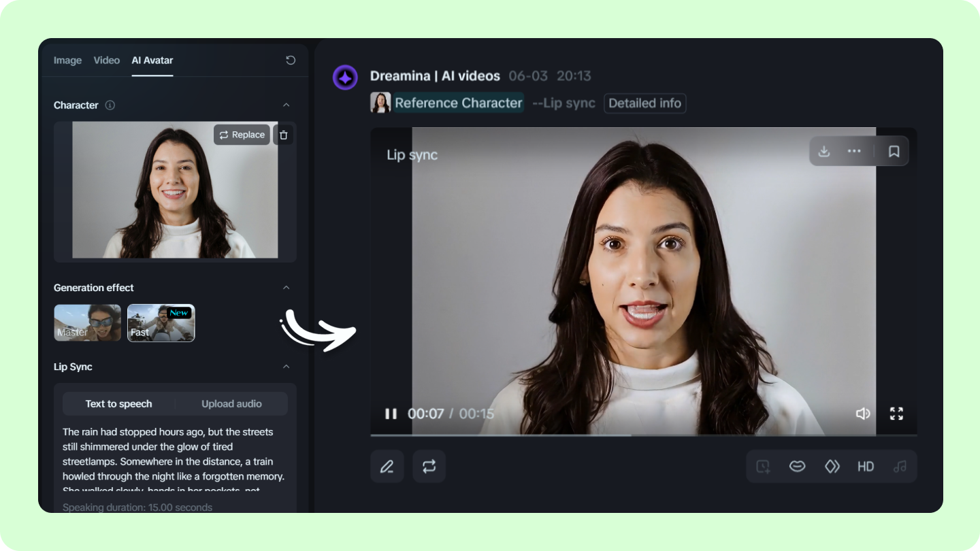Switch to the Video tab
This screenshot has width=980, height=551.
pos(106,60)
